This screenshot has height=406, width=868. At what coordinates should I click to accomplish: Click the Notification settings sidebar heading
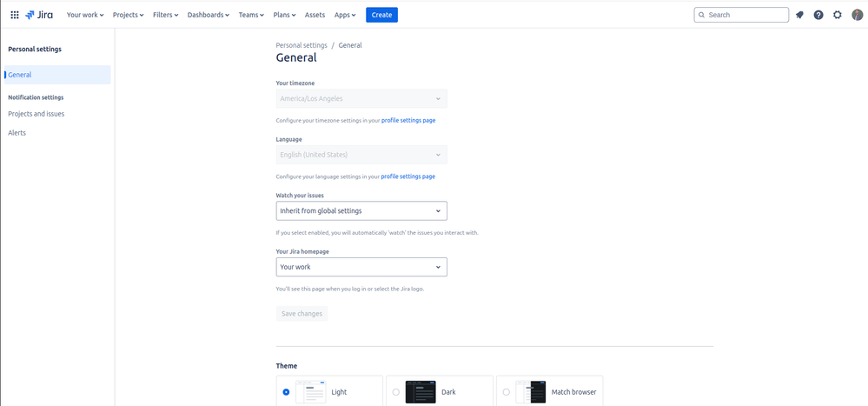(x=36, y=97)
